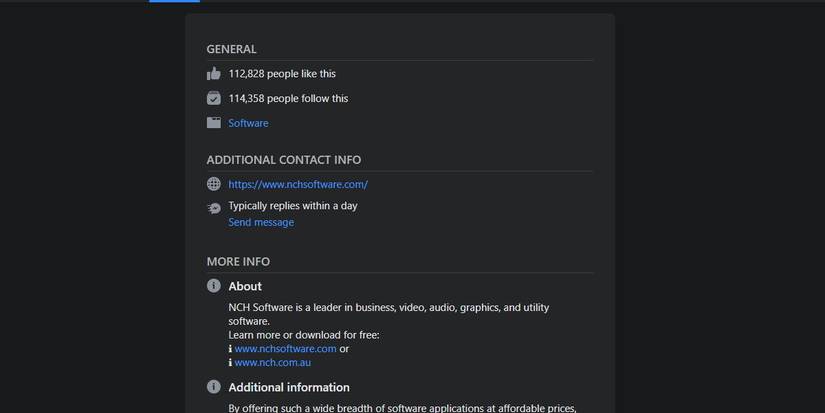Click the globe website icon
This screenshot has width=825, height=413.
pyautogui.click(x=213, y=184)
